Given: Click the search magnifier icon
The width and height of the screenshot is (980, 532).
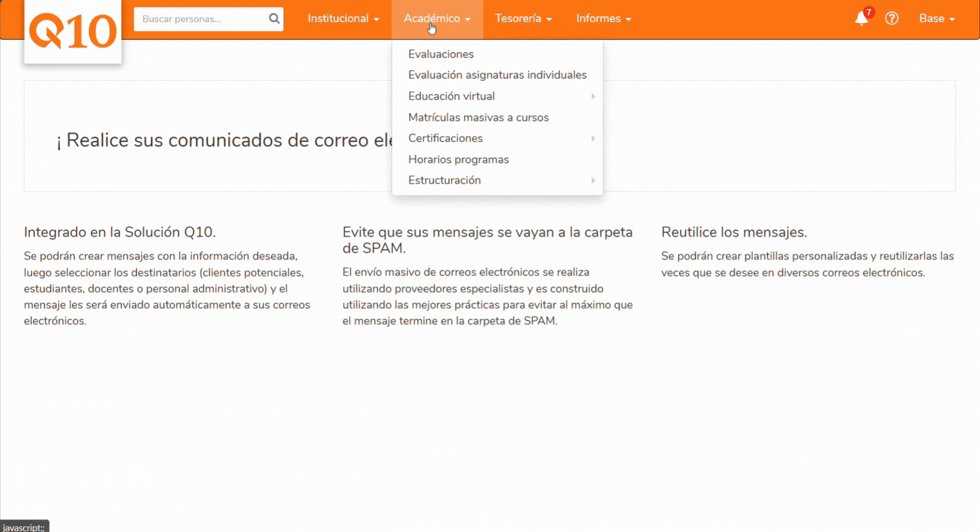Looking at the screenshot, I should tap(274, 19).
